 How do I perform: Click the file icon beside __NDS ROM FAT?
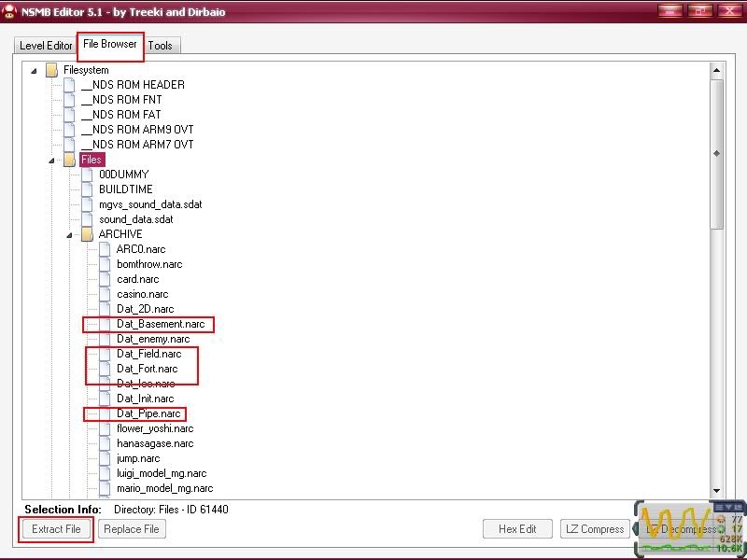(x=69, y=115)
